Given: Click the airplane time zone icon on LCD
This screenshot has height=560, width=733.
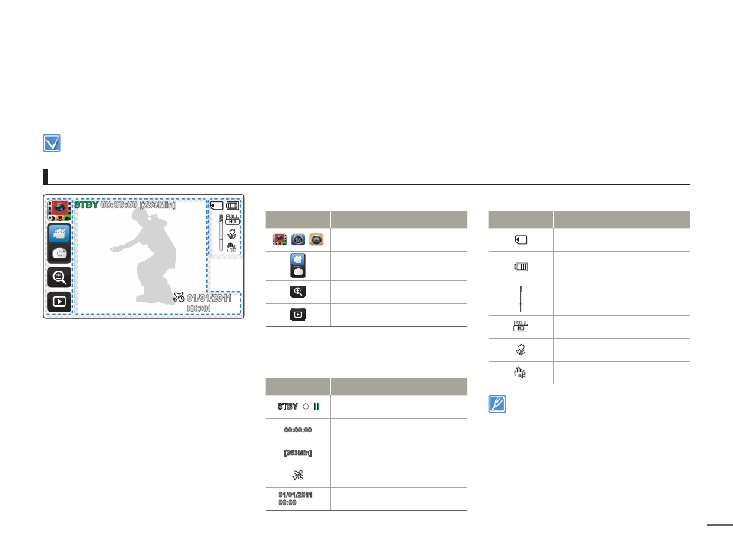Looking at the screenshot, I should coord(179,297).
